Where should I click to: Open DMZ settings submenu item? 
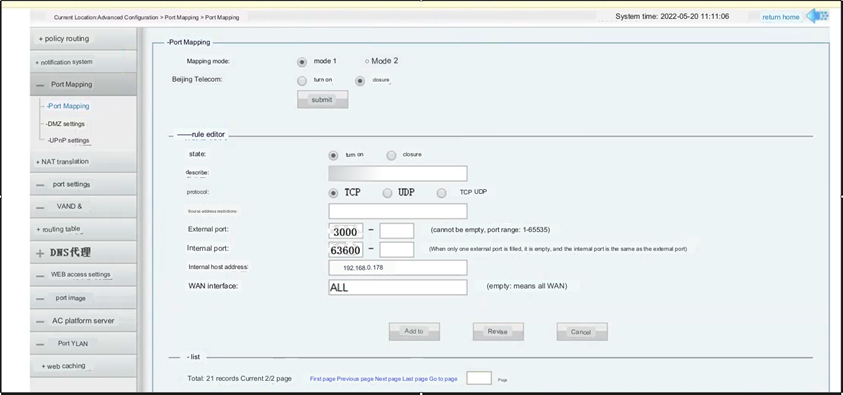pos(65,124)
